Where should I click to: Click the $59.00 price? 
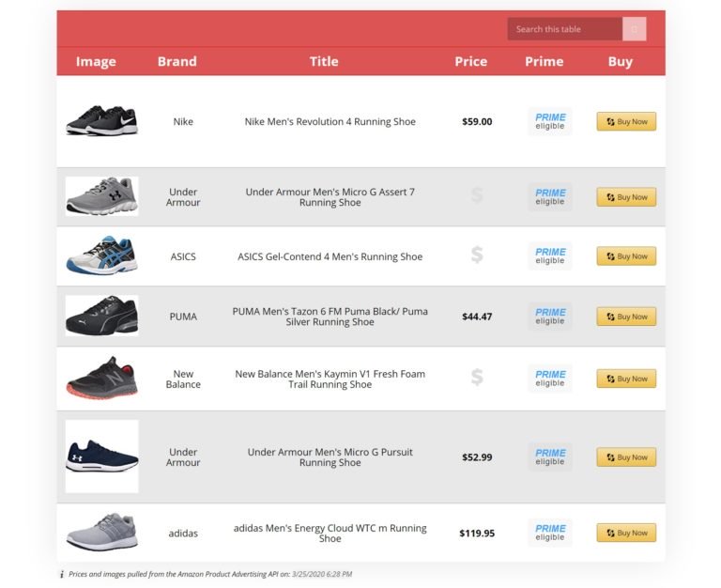tap(477, 121)
